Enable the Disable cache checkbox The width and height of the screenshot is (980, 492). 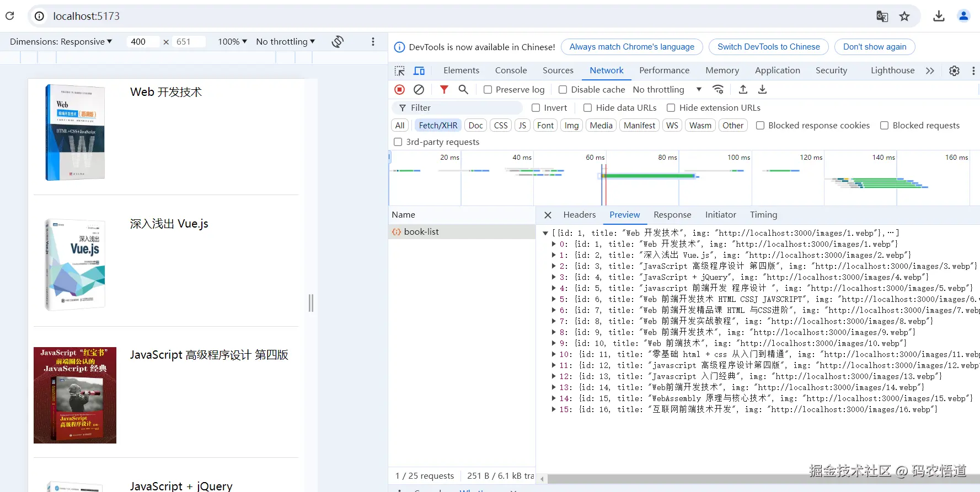click(563, 90)
